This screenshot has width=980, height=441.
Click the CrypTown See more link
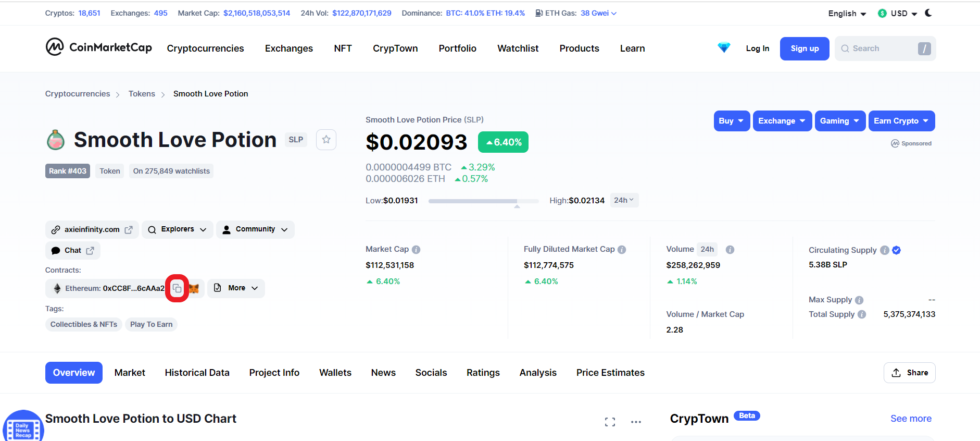tap(911, 419)
